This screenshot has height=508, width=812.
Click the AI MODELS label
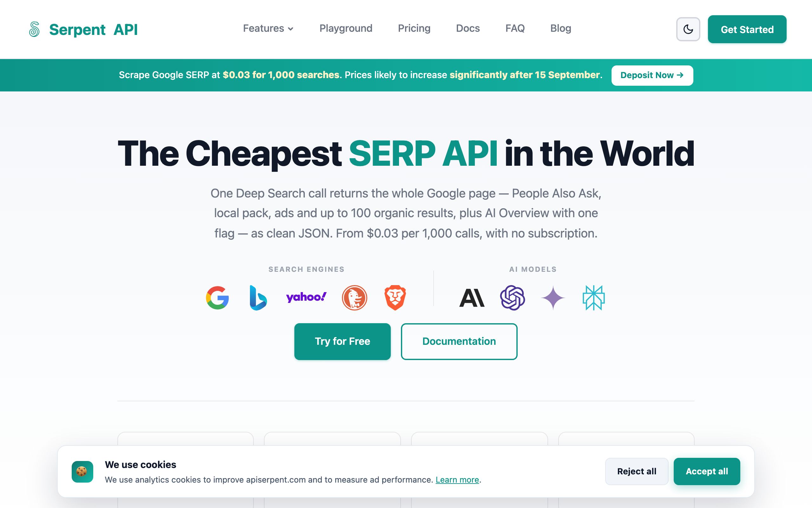pyautogui.click(x=533, y=269)
